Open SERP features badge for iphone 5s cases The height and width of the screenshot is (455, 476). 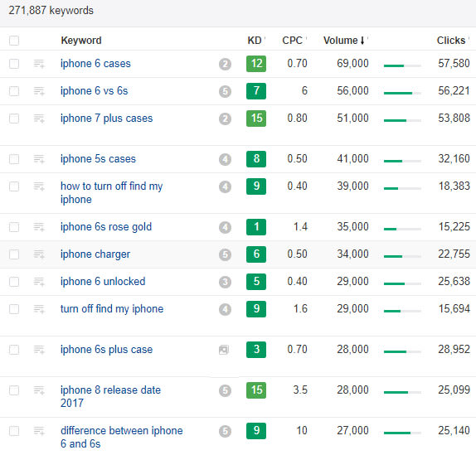coord(225,159)
